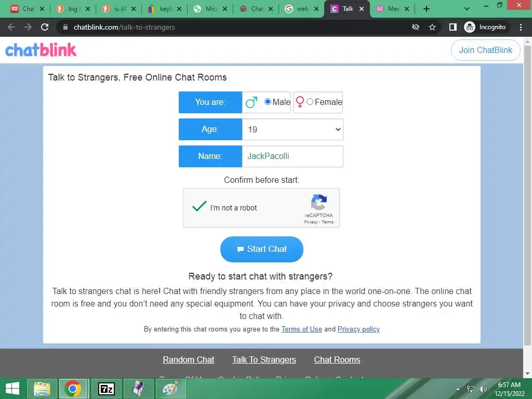Click the browser forward arrow
Viewport: 532px width, 399px height.
pos(28,27)
